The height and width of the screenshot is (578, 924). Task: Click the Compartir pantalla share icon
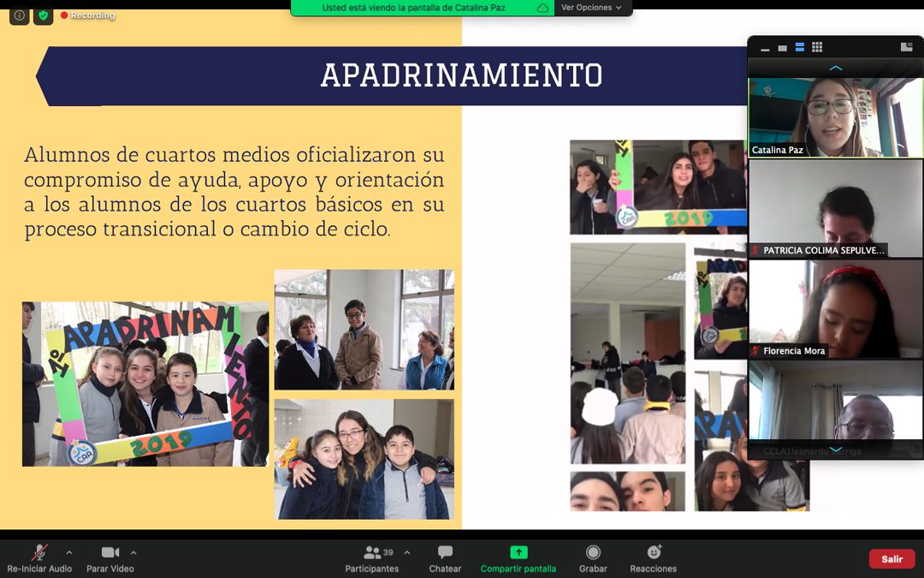(518, 553)
